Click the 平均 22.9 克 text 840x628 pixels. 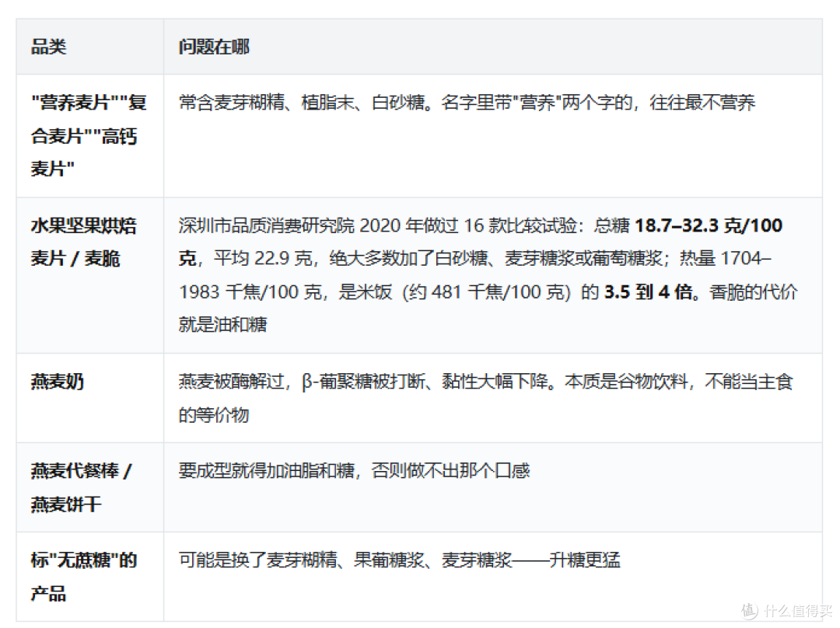pos(263,259)
